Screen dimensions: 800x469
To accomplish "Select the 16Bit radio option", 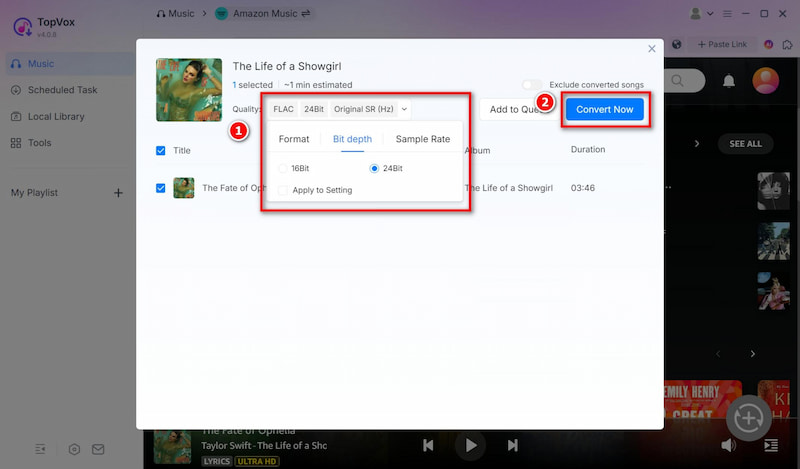I will pyautogui.click(x=284, y=169).
